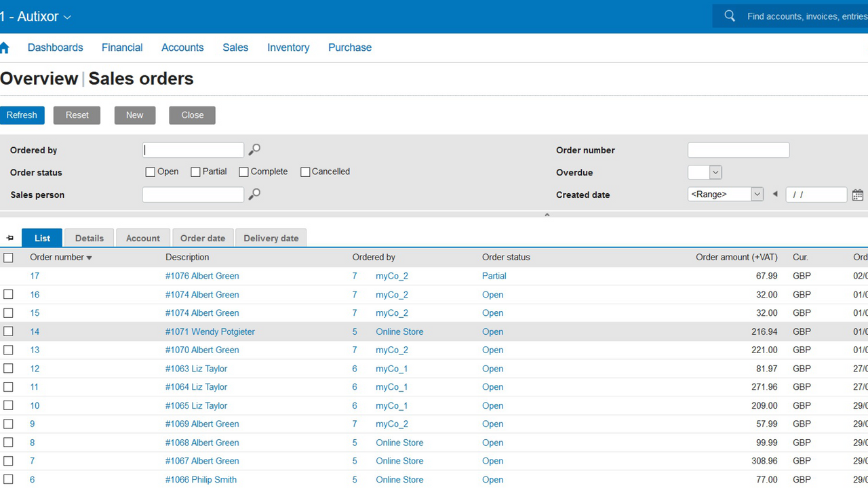Open order number 10 link
The width and height of the screenshot is (868, 488).
point(35,405)
